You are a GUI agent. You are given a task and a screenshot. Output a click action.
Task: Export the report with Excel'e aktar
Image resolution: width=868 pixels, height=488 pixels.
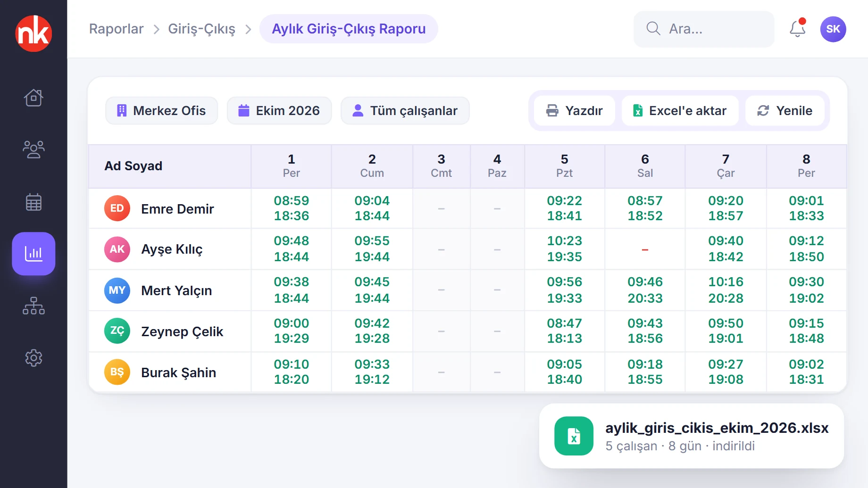click(x=680, y=111)
